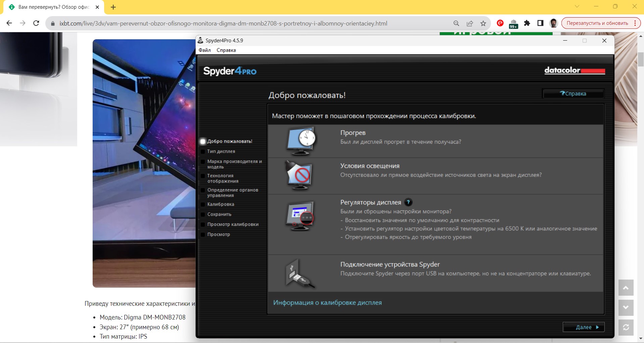Image resolution: width=644 pixels, height=343 pixels.
Task: Select the Сохранить step checkbox
Action: pyautogui.click(x=203, y=214)
